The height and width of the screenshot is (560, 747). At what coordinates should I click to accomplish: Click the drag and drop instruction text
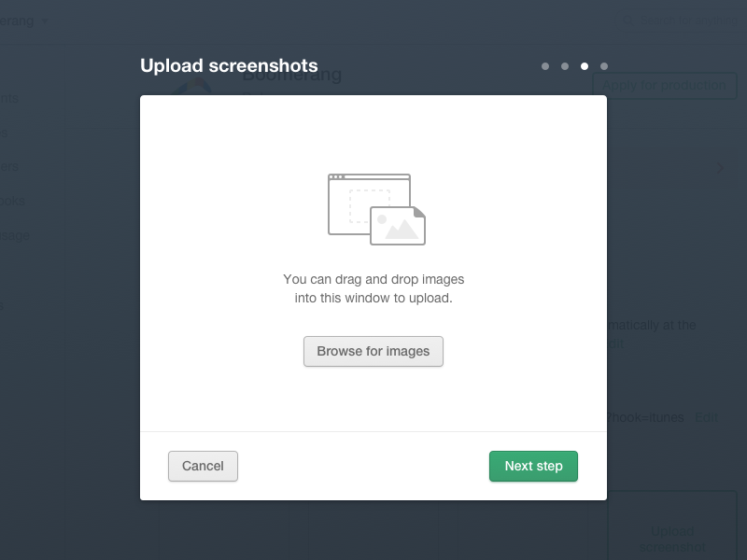(373, 288)
